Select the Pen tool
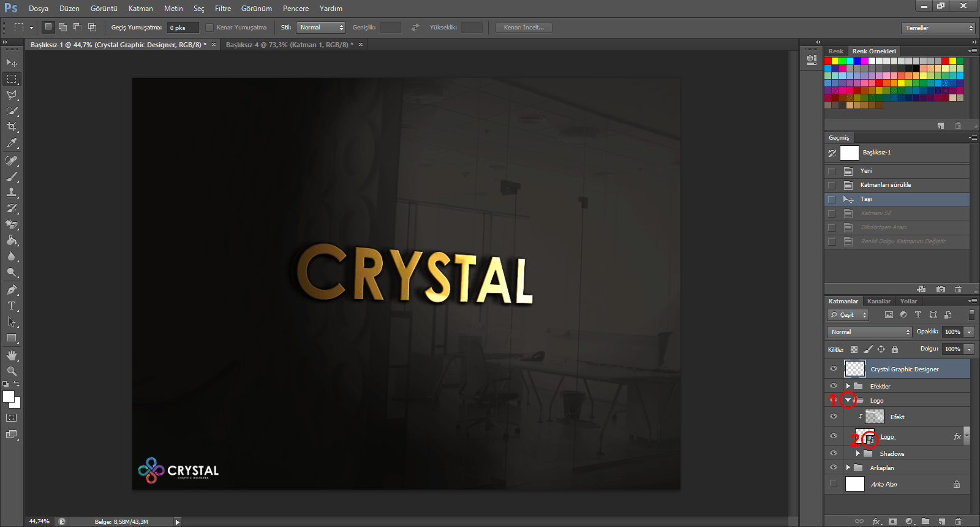 [12, 290]
